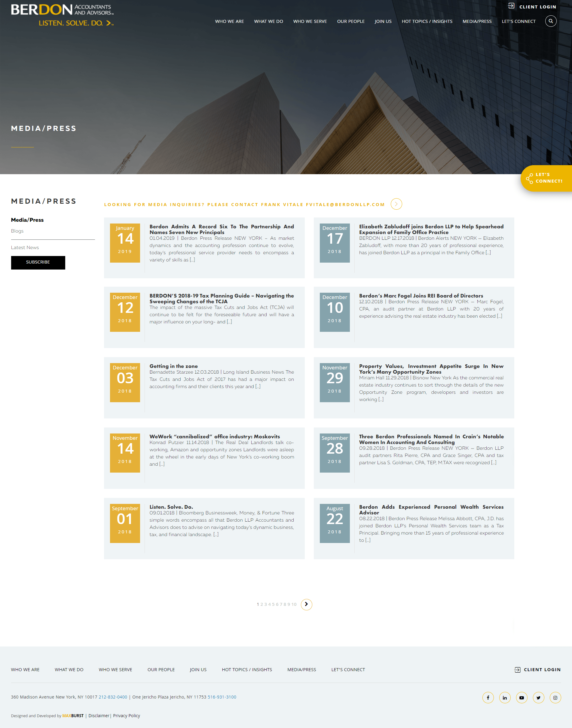Click the August 22 2018 date tile
Image resolution: width=572 pixels, height=728 pixels.
(x=335, y=523)
